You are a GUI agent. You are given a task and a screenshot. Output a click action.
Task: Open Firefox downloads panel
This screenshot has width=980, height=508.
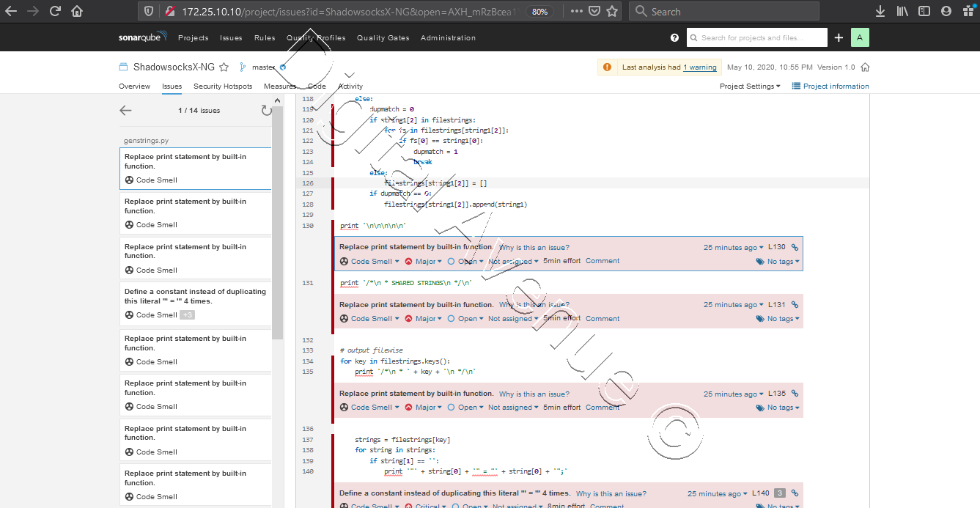(880, 10)
